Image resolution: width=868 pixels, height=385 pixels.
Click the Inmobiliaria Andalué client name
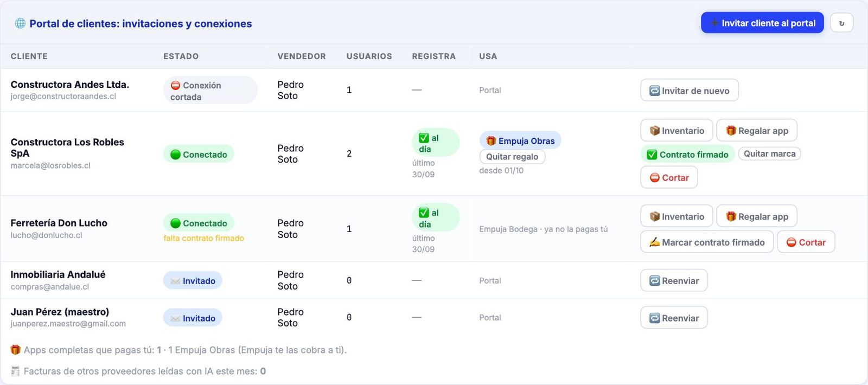pyautogui.click(x=58, y=274)
